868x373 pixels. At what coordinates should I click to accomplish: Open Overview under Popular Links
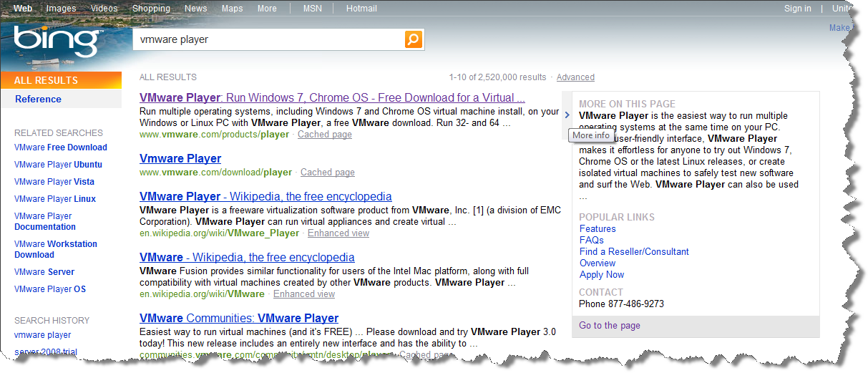(598, 263)
